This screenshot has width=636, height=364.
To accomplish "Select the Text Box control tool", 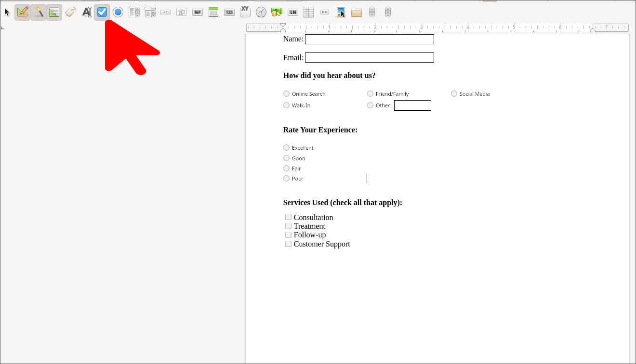I will (86, 12).
